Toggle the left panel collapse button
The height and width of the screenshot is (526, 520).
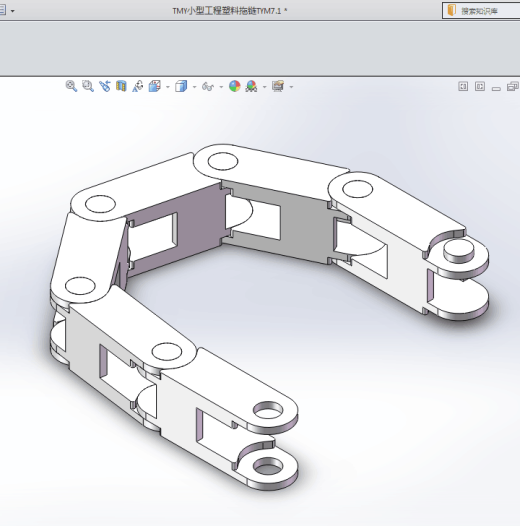pos(463,87)
